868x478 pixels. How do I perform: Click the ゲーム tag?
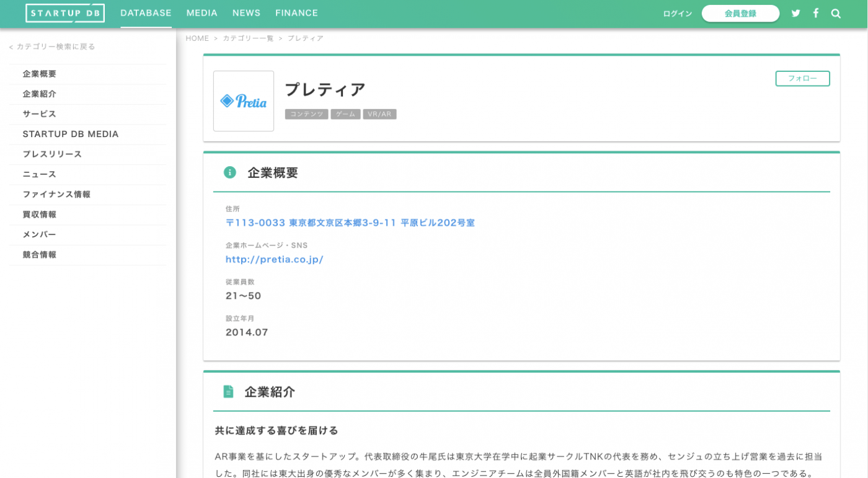(x=345, y=114)
